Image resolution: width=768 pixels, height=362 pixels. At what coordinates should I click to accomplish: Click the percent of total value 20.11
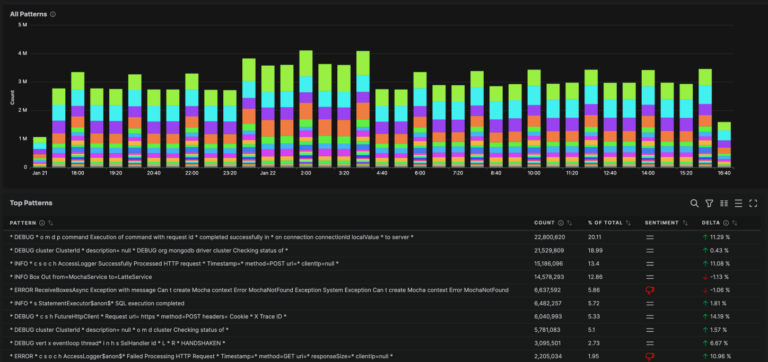(595, 237)
